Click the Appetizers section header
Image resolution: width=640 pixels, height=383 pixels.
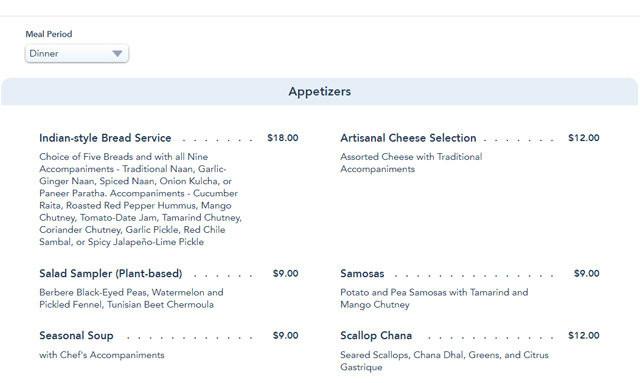click(320, 91)
